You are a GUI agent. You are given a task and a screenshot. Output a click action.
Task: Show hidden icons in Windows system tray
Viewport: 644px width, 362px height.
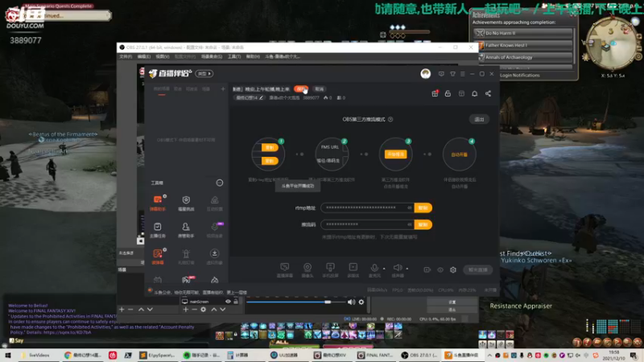point(489,356)
